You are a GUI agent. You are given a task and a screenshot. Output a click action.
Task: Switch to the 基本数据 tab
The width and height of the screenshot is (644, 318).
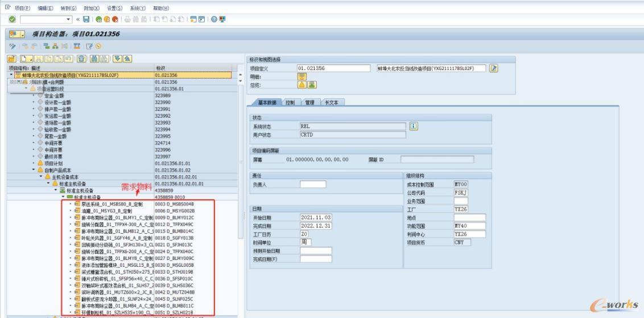pos(267,102)
